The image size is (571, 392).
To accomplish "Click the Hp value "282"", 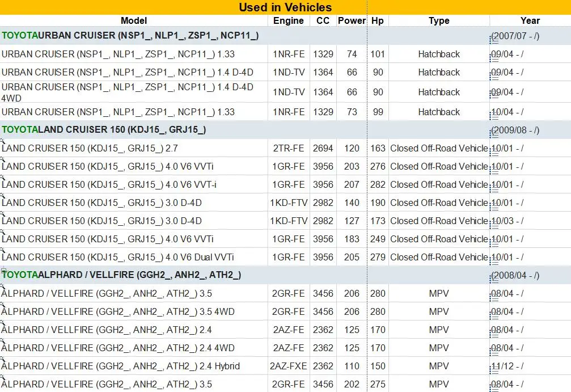I will pyautogui.click(x=378, y=185).
